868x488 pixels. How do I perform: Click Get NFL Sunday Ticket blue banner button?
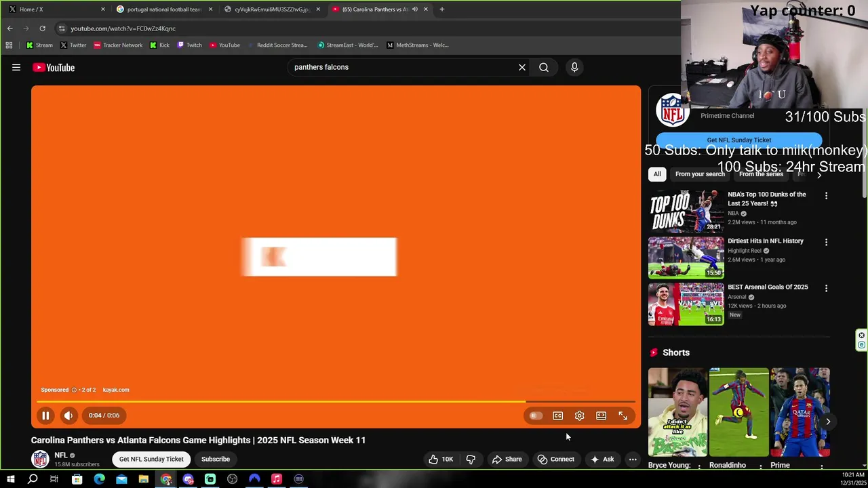pyautogui.click(x=739, y=140)
